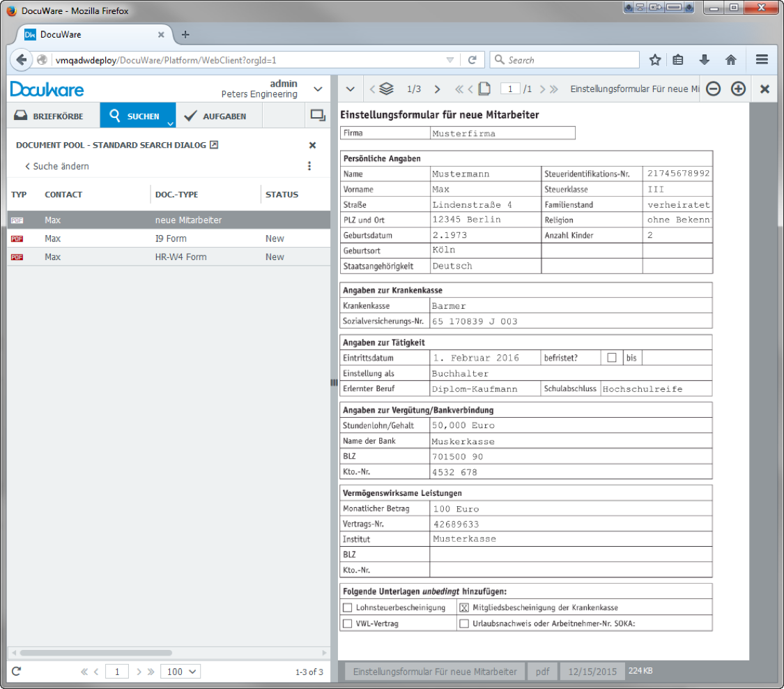Open search dialog in new window icon
Image resolution: width=784 pixels, height=689 pixels.
point(214,145)
